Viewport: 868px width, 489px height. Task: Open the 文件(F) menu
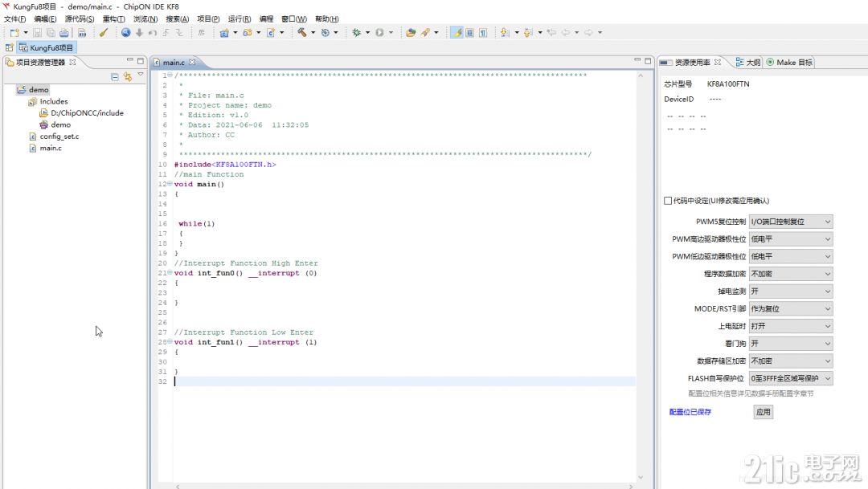15,18
